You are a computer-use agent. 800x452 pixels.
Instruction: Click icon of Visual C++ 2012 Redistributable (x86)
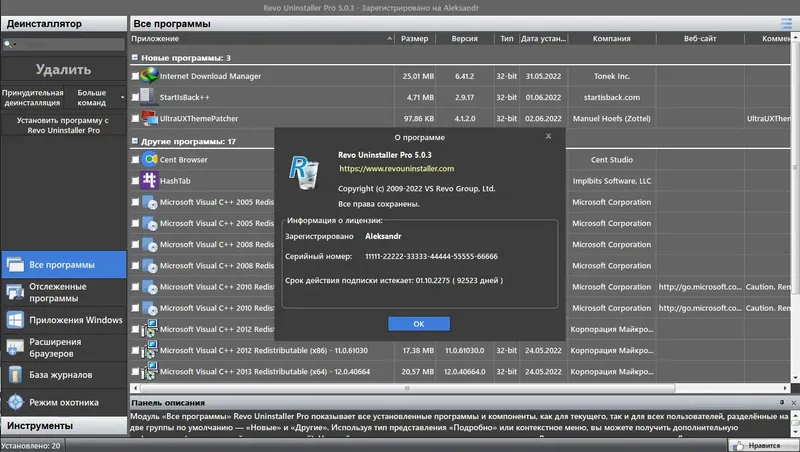(149, 350)
